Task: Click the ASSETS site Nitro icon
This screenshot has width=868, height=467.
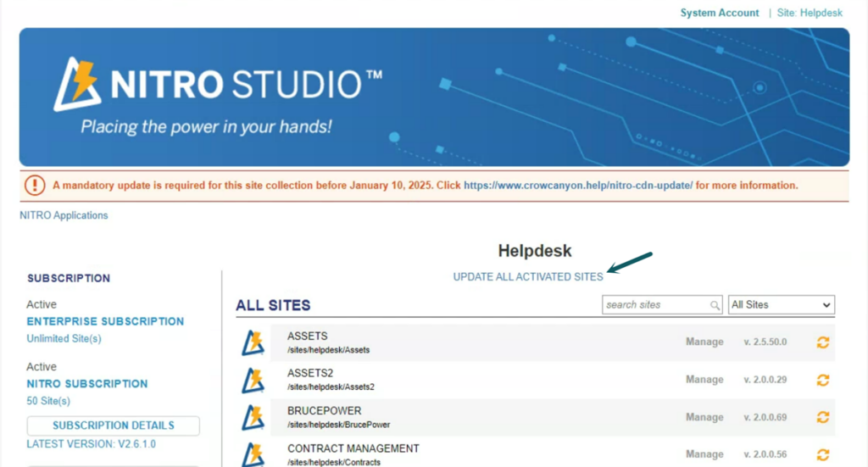Action: pyautogui.click(x=253, y=342)
